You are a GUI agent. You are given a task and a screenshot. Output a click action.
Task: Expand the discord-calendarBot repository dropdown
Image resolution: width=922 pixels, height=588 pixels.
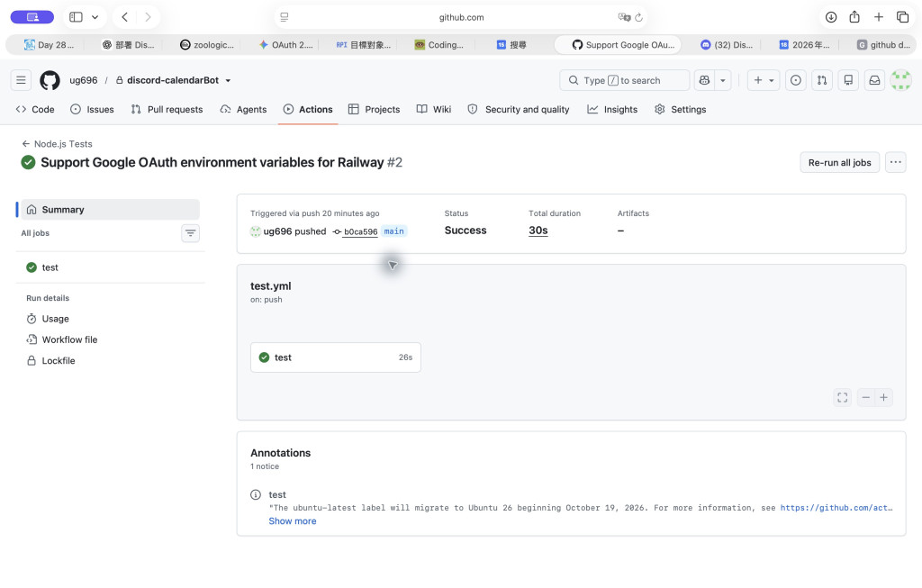(x=228, y=80)
